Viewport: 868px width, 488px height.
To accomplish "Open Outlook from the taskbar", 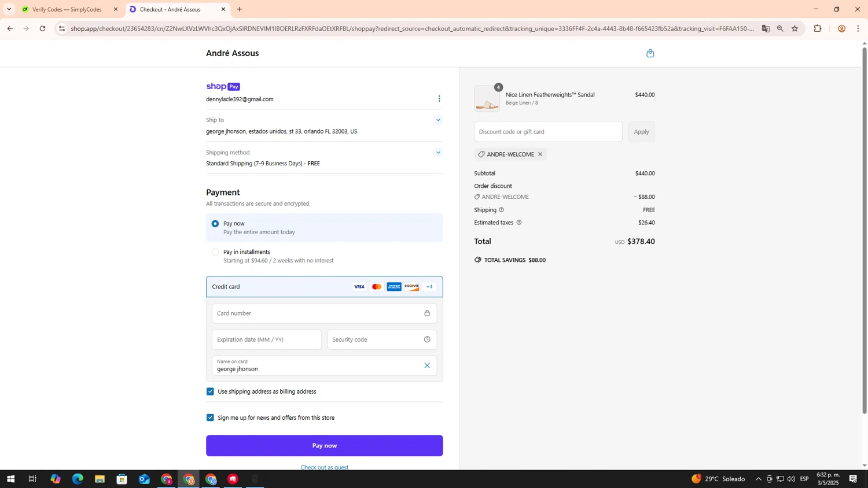I will click(x=144, y=479).
